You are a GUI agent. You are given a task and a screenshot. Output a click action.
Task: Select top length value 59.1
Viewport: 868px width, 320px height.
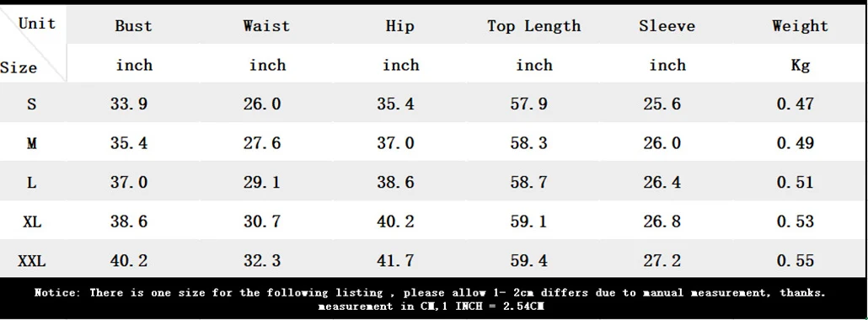point(528,222)
